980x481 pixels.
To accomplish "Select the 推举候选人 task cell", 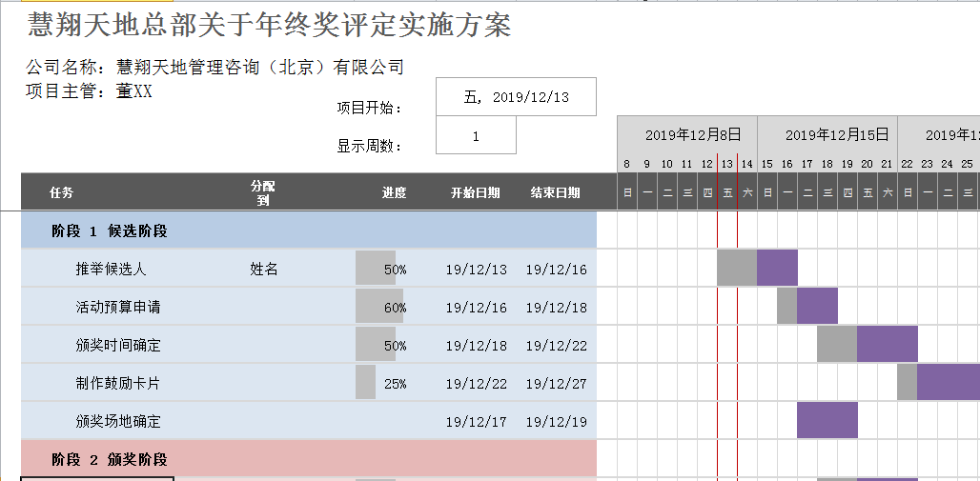I will tap(112, 270).
